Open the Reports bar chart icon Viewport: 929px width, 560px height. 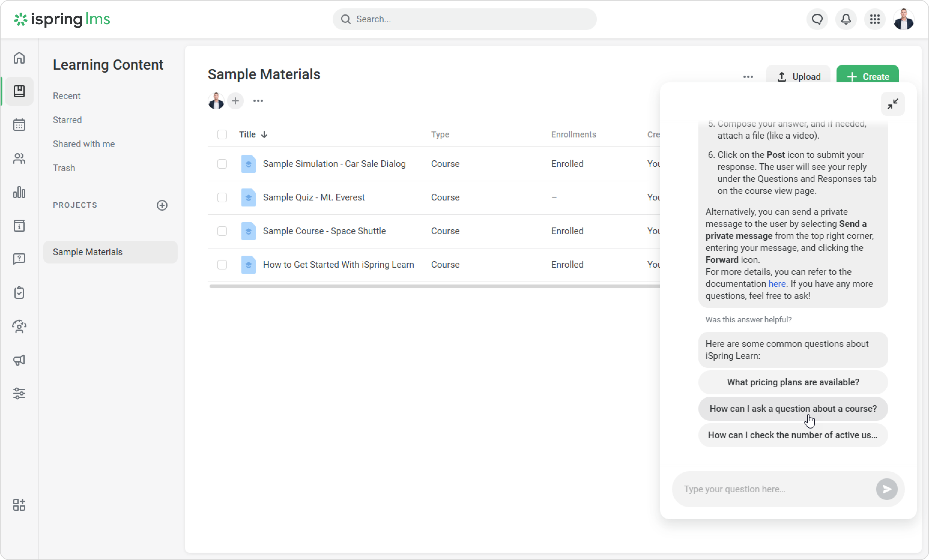point(19,192)
